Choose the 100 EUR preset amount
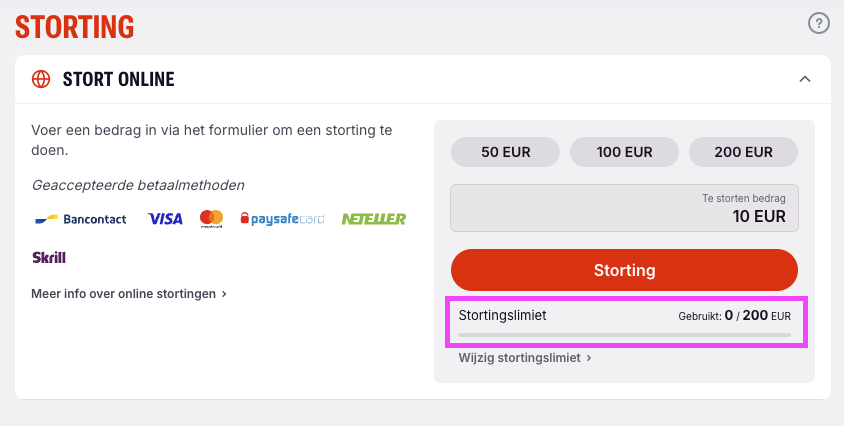 coord(624,152)
